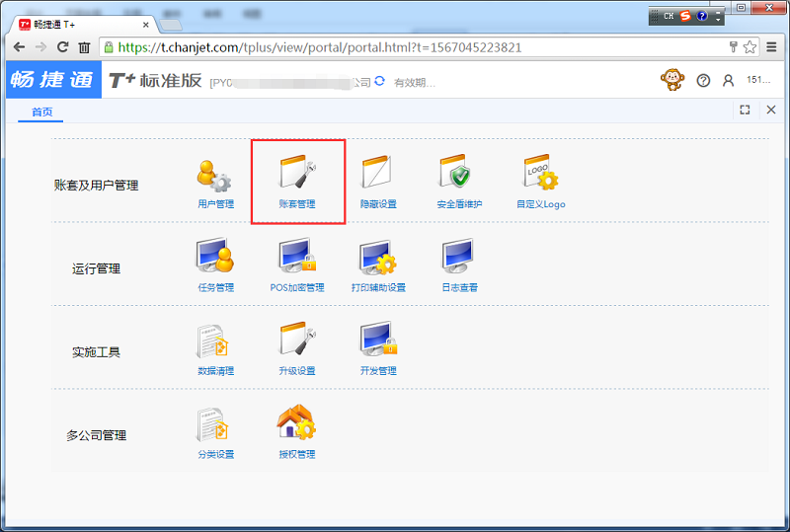The width and height of the screenshot is (790, 532).
Task: Click the 畅捷通 logo
Action: [x=53, y=80]
